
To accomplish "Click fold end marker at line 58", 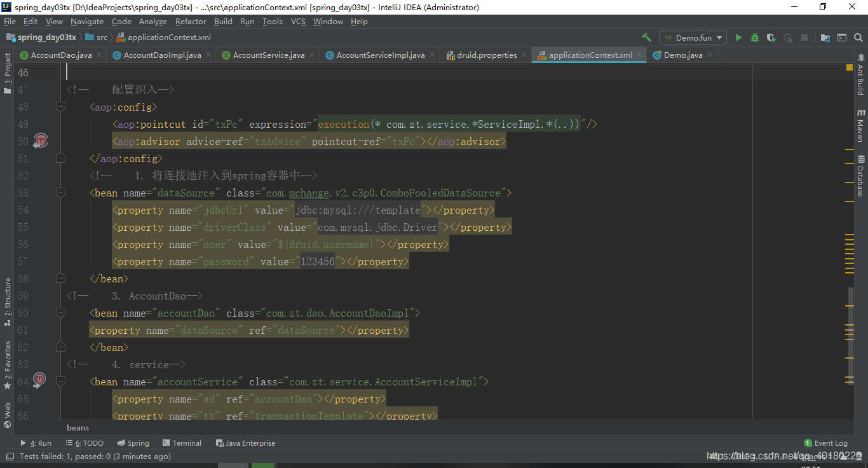I will [x=60, y=279].
